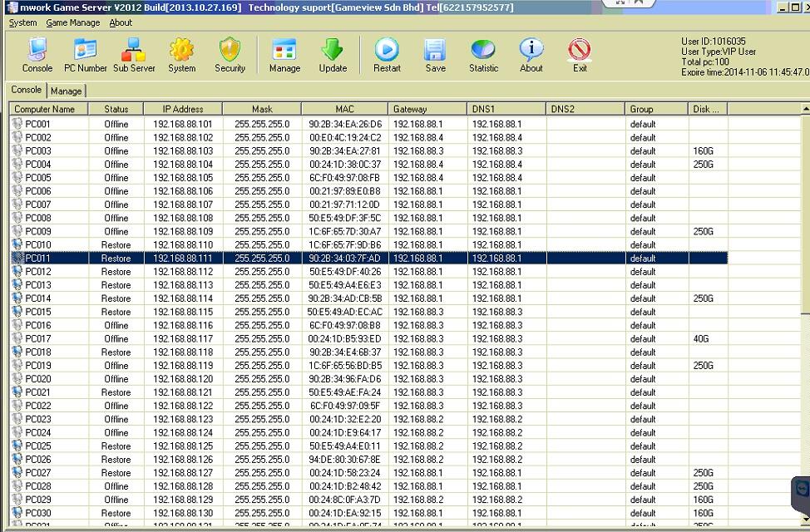810x532 pixels.
Task: Save current configuration via toolbar
Action: pyautogui.click(x=435, y=54)
